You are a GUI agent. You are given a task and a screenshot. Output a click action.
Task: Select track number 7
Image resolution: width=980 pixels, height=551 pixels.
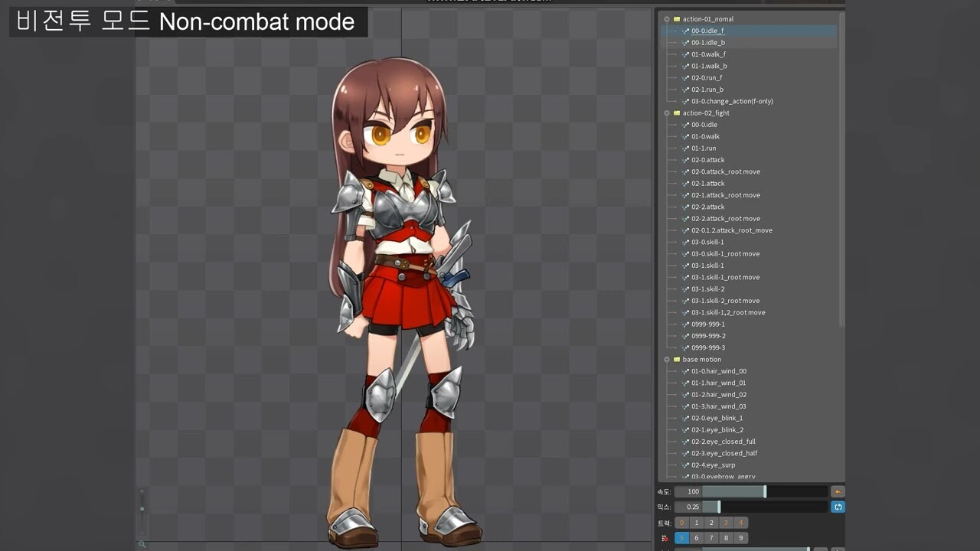[711, 538]
